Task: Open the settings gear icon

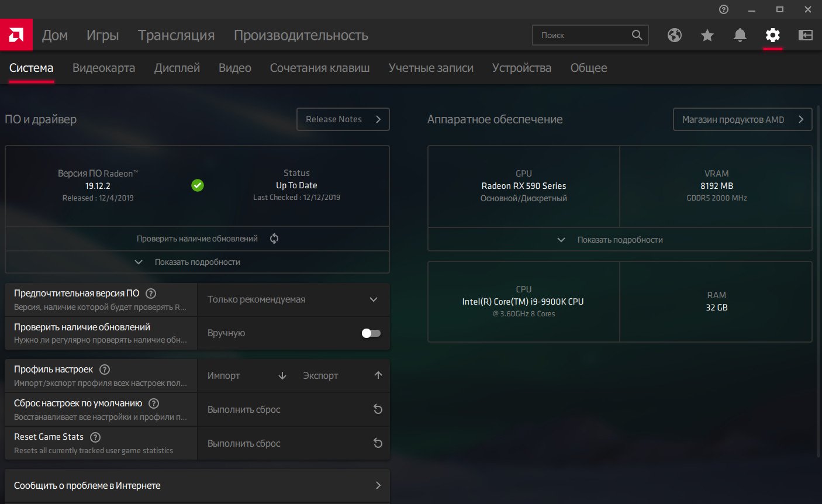Action: 772,35
